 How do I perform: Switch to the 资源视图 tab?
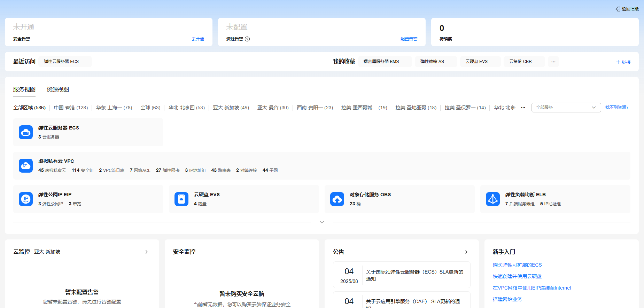(58, 89)
